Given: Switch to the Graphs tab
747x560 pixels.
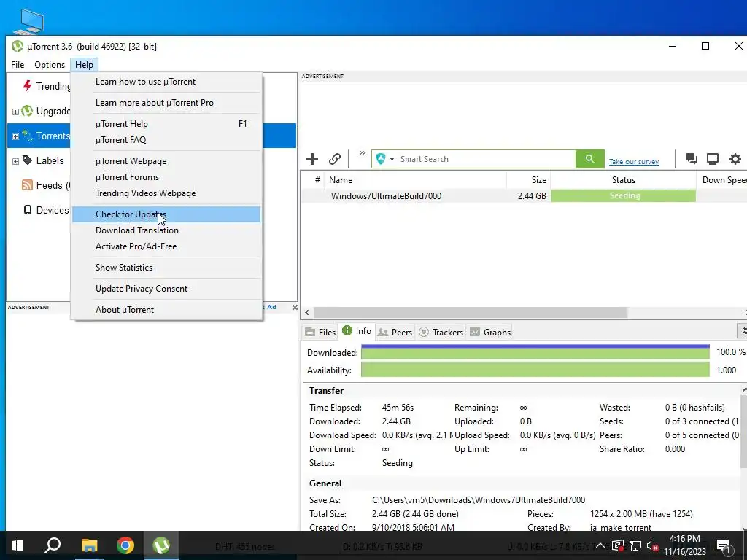Looking at the screenshot, I should click(x=490, y=332).
